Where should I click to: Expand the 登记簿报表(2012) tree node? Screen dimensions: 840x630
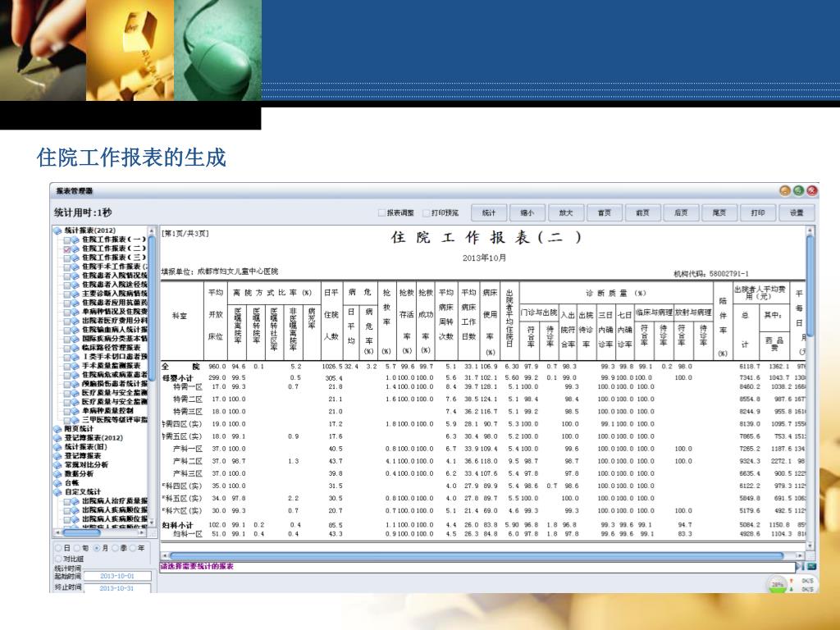coord(57,438)
